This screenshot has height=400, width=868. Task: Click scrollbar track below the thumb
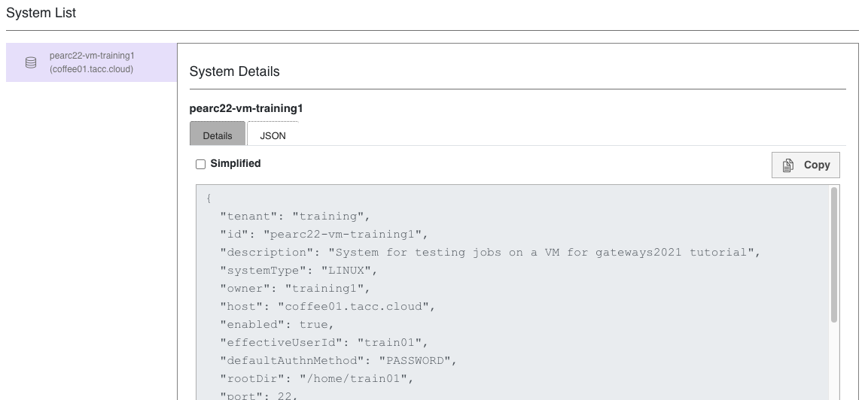click(x=833, y=361)
